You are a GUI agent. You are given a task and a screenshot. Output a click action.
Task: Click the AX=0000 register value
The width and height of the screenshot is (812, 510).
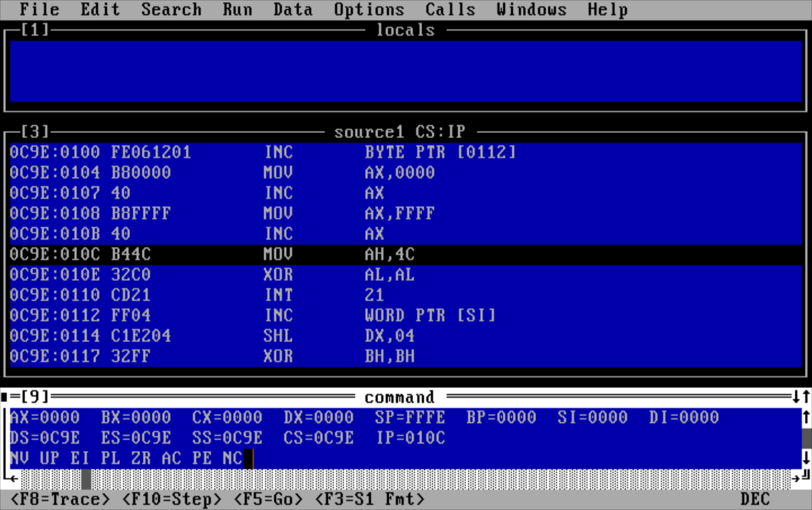(45, 418)
